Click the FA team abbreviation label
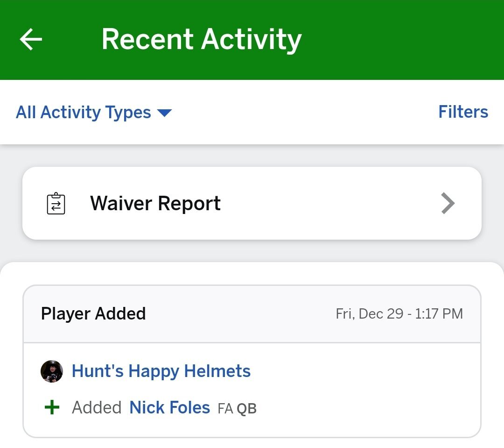Image resolution: width=504 pixels, height=448 pixels. pyautogui.click(x=225, y=409)
